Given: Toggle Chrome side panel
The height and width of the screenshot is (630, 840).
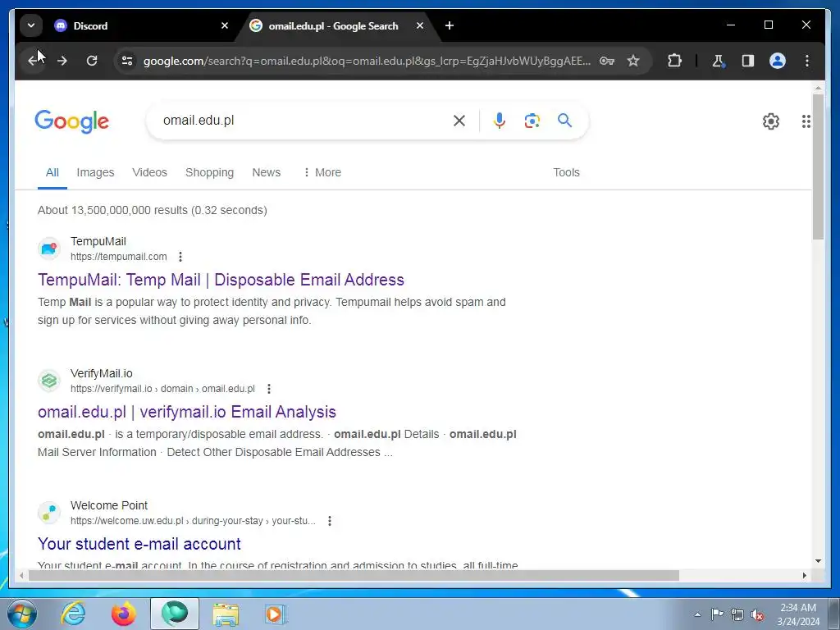Looking at the screenshot, I should pos(748,61).
